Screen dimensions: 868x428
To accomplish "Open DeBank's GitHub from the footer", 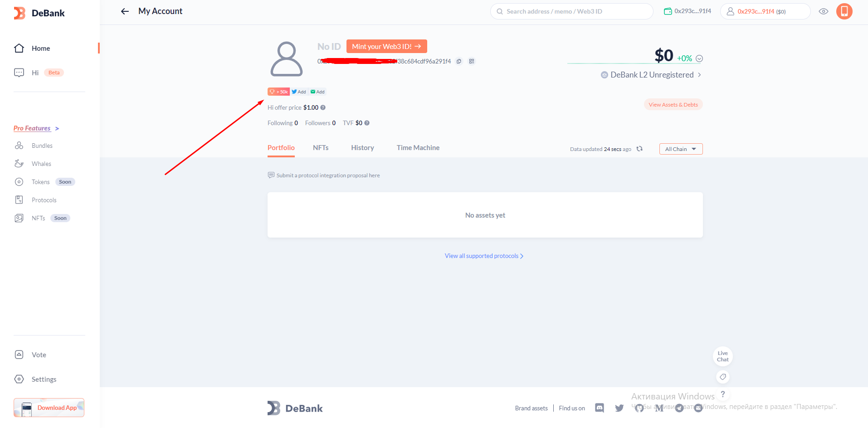I will coord(639,408).
